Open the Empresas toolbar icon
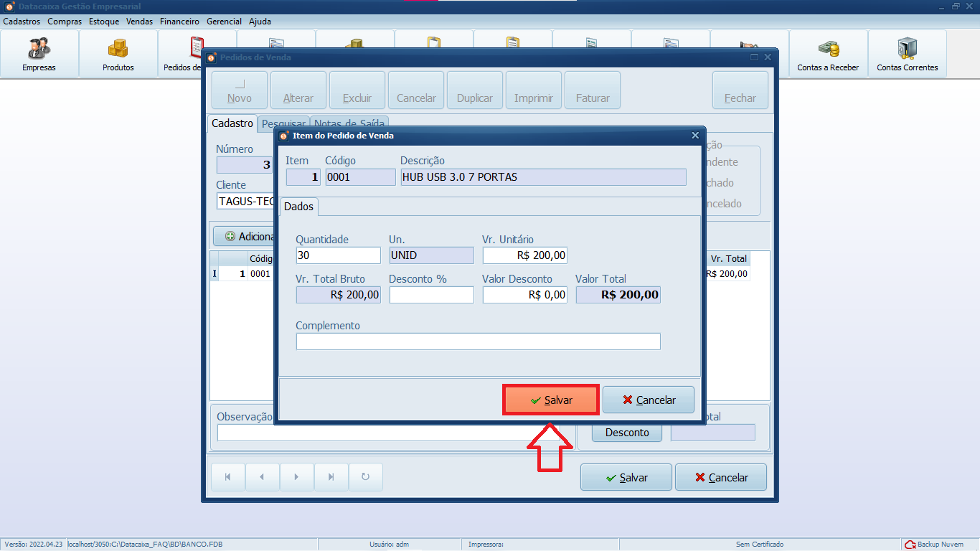 click(39, 54)
